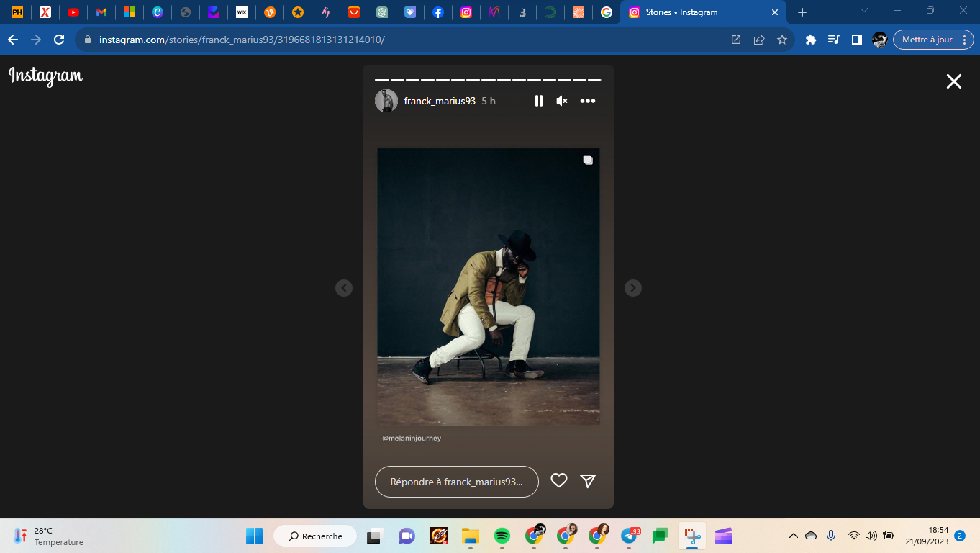Pause the Instagram story playback
This screenshot has width=980, height=553.
[x=538, y=101]
